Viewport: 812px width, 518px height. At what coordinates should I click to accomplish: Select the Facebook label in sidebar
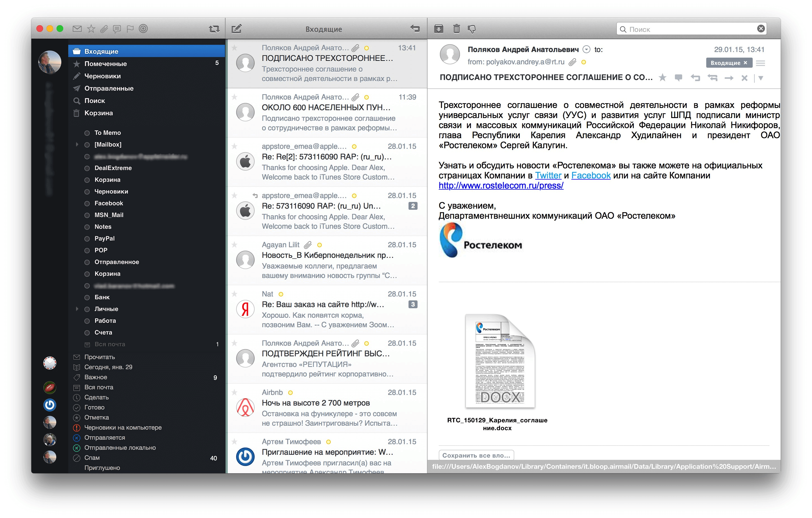point(109,203)
